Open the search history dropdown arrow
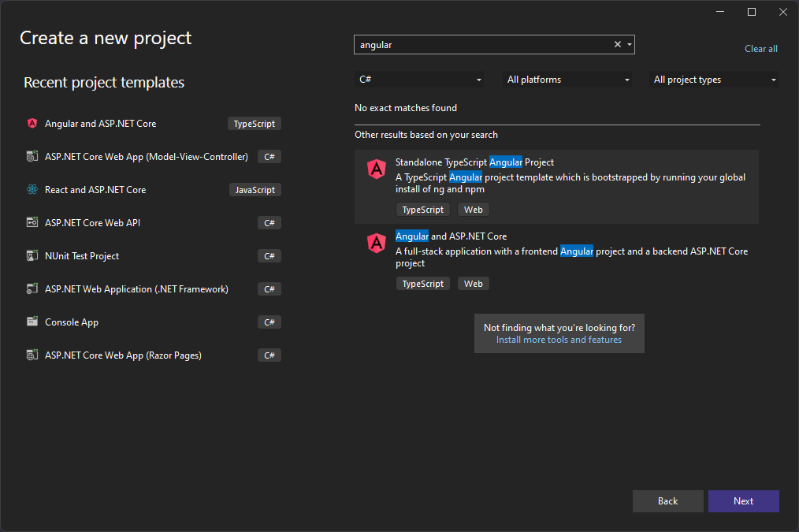The height and width of the screenshot is (532, 799). tap(629, 44)
